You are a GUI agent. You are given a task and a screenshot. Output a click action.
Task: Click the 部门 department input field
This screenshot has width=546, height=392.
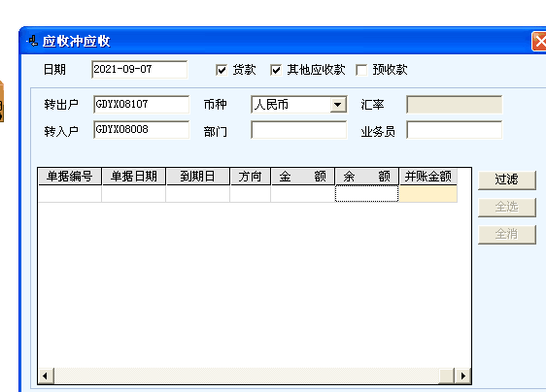299,130
